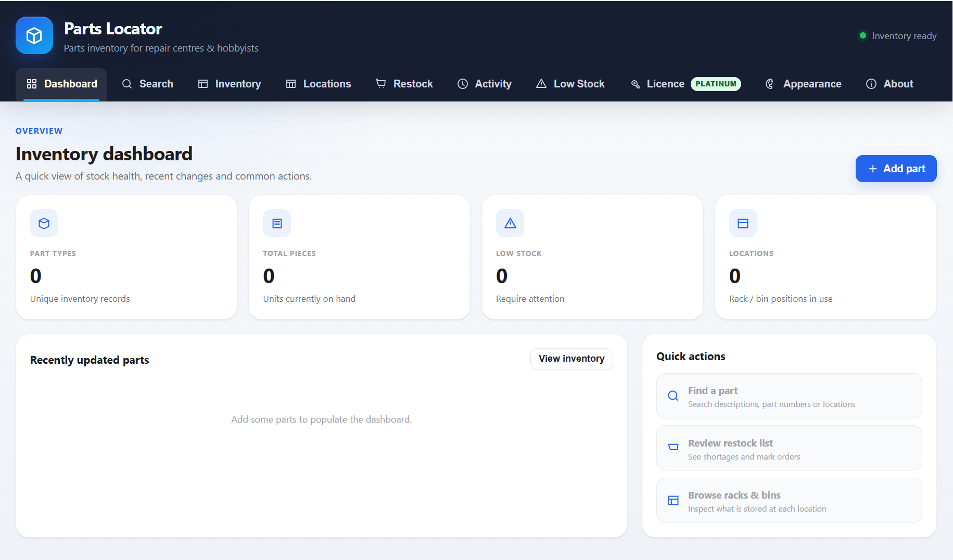The width and height of the screenshot is (953, 560).
Task: Go to the Licence tab
Action: 685,84
